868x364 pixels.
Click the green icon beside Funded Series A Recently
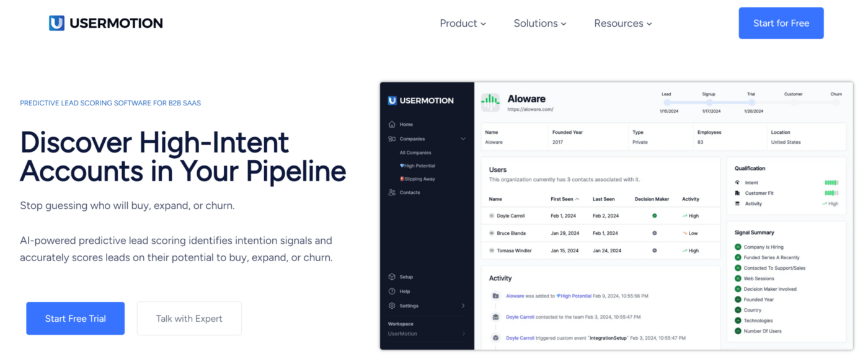738,257
